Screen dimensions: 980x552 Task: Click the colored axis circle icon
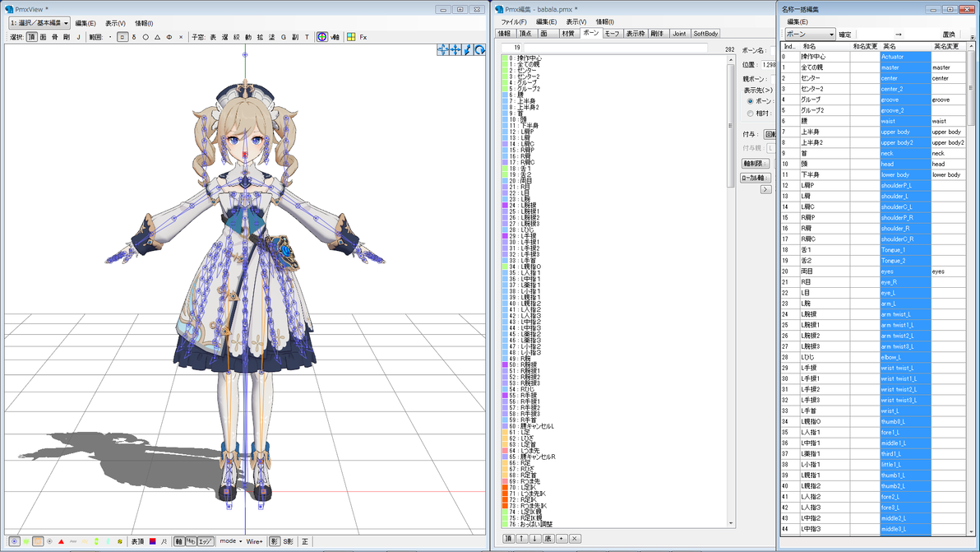[322, 38]
